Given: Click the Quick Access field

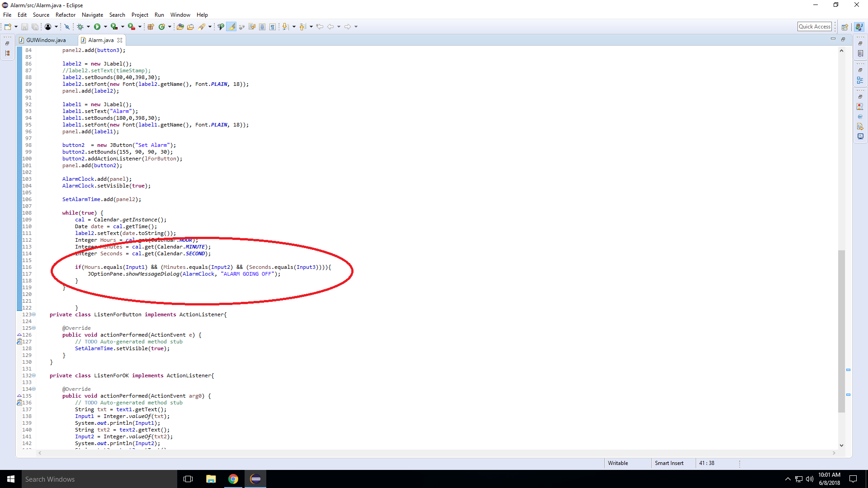Looking at the screenshot, I should click(814, 27).
